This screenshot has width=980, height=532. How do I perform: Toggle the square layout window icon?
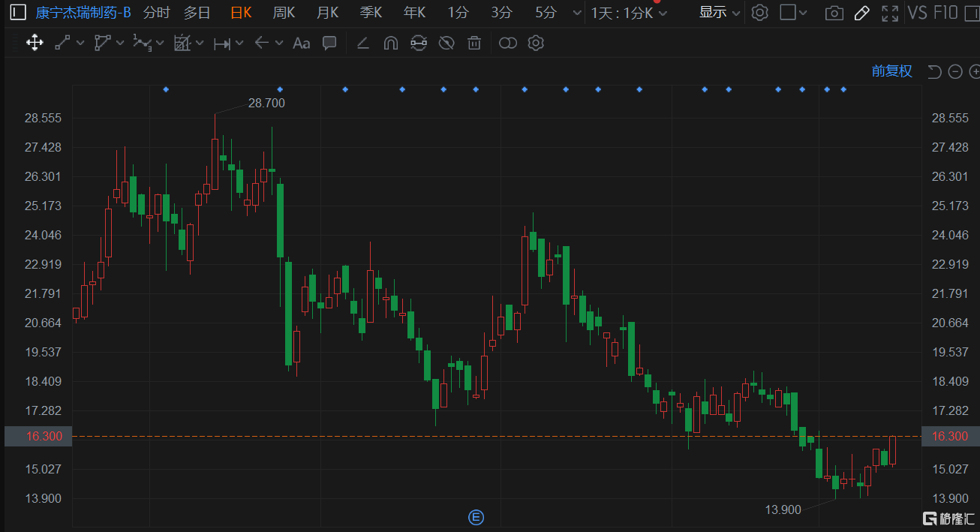click(787, 13)
